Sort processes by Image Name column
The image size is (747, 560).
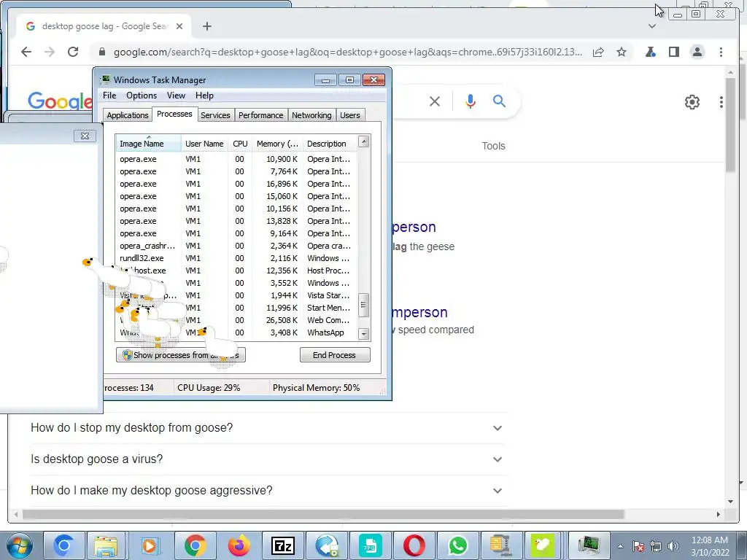click(148, 144)
